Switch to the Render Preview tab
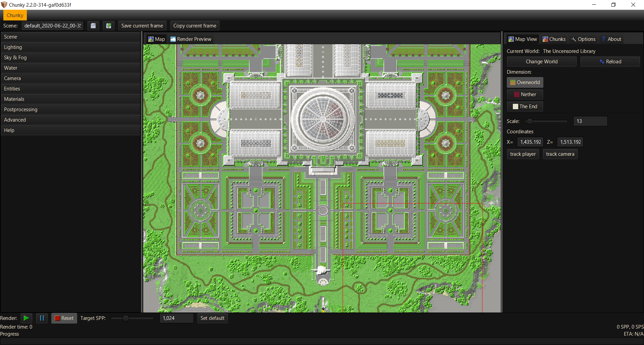The height and width of the screenshot is (345, 644). pos(191,39)
